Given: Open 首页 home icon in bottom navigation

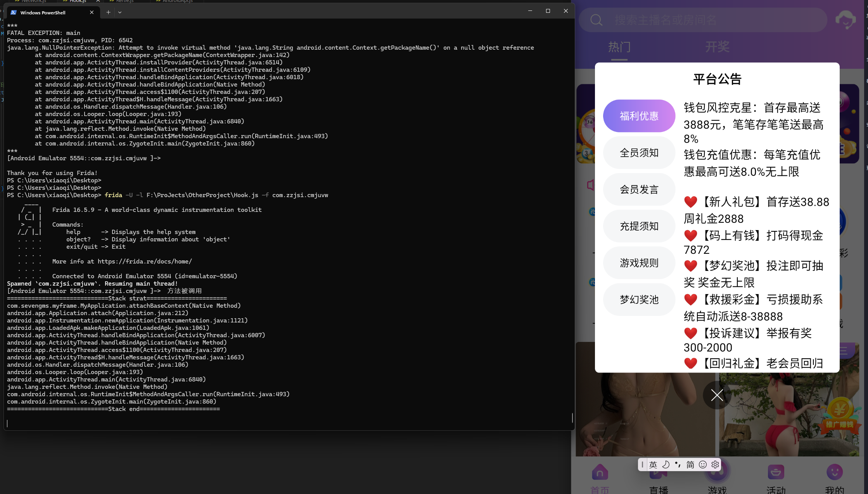Looking at the screenshot, I should pyautogui.click(x=600, y=472).
